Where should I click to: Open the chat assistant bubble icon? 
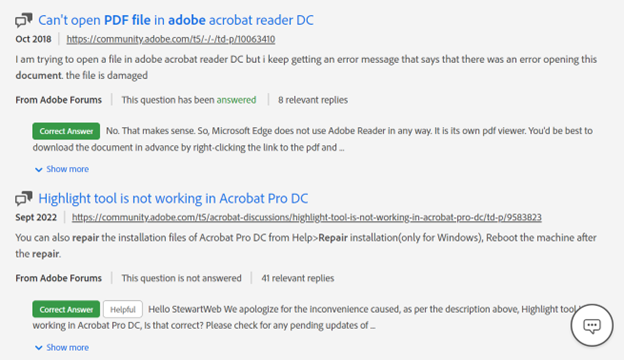[592, 325]
